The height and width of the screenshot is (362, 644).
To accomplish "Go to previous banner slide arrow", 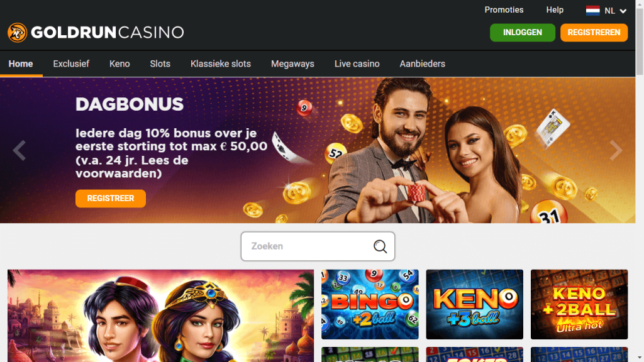I will point(19,150).
